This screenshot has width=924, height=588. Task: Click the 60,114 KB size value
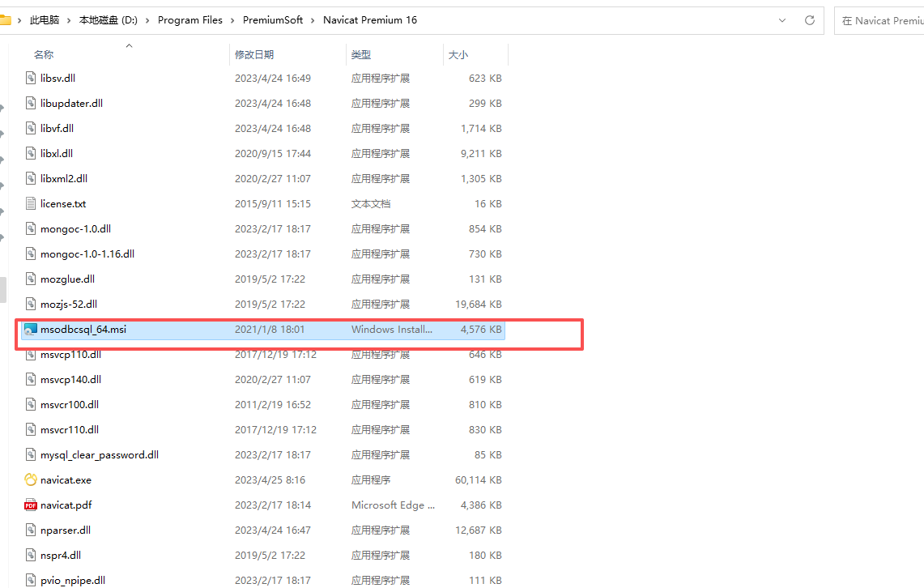478,479
